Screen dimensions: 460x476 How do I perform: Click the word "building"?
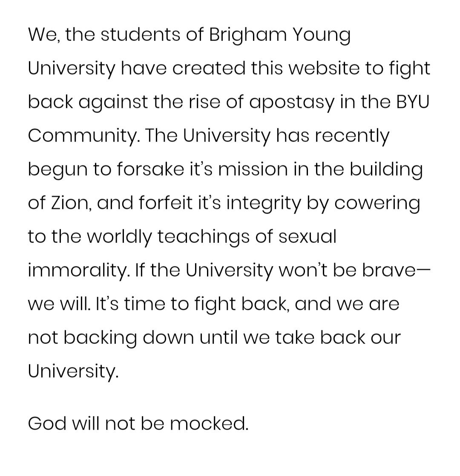[x=385, y=170]
